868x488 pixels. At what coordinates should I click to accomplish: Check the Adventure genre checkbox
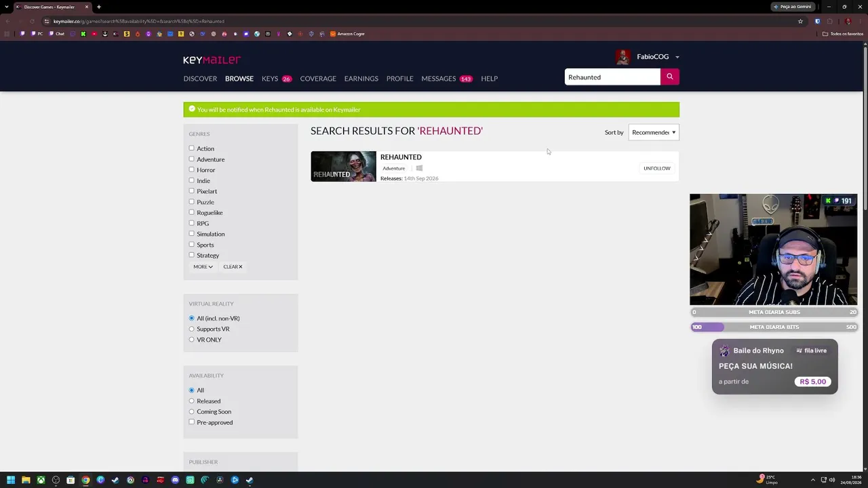click(191, 159)
